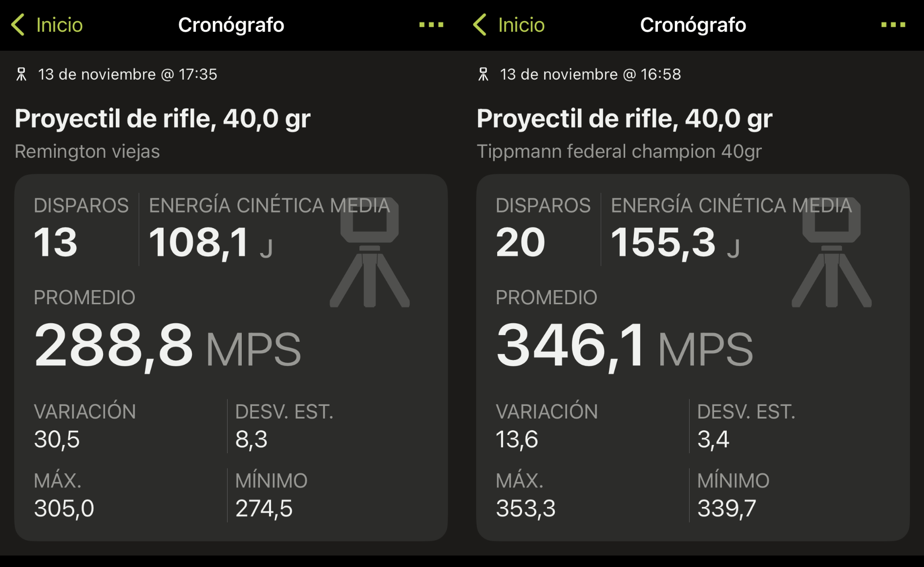Tap the back chevron in right panel

(480, 25)
